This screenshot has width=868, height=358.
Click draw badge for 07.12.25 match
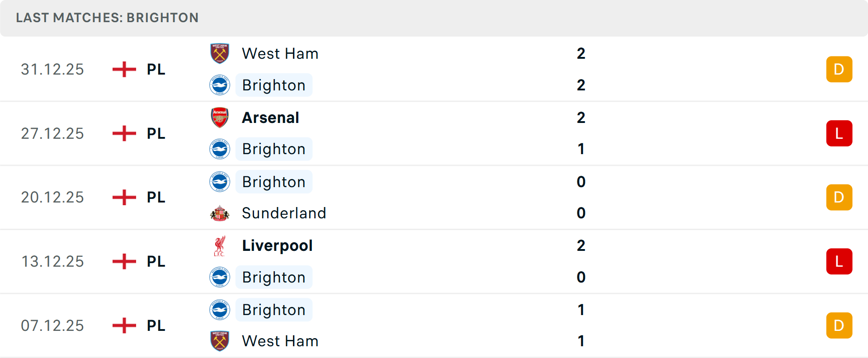pos(839,325)
